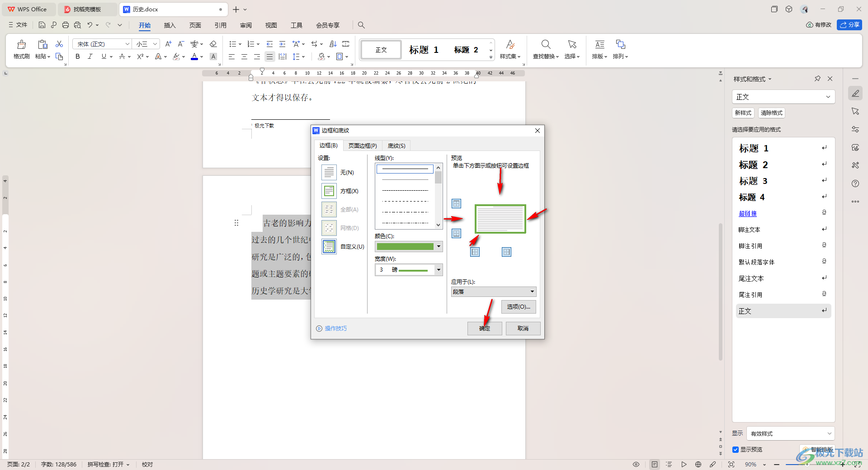Apply Heading 1 (标题 1) in side panel list

point(783,148)
